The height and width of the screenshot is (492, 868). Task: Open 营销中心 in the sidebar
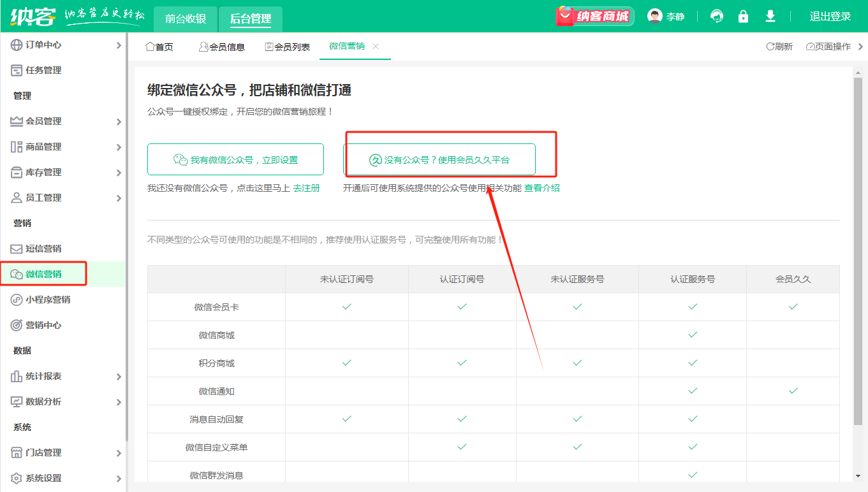43,325
